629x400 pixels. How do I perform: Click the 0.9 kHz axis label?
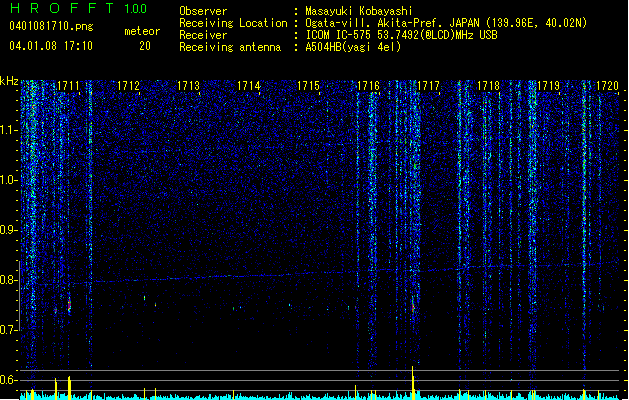(x=9, y=230)
